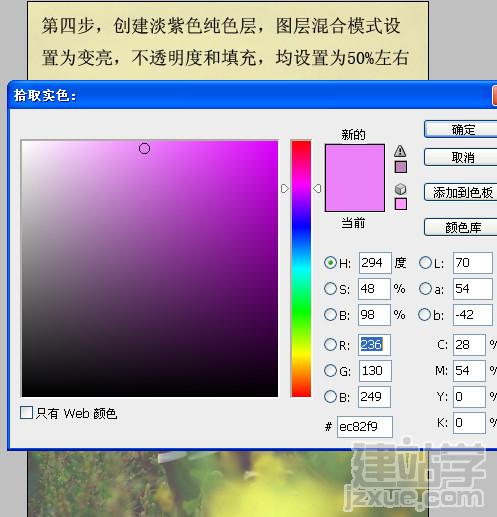Select the web-safe color swatch below the cube
Screen dimensions: 497x517
[401, 204]
